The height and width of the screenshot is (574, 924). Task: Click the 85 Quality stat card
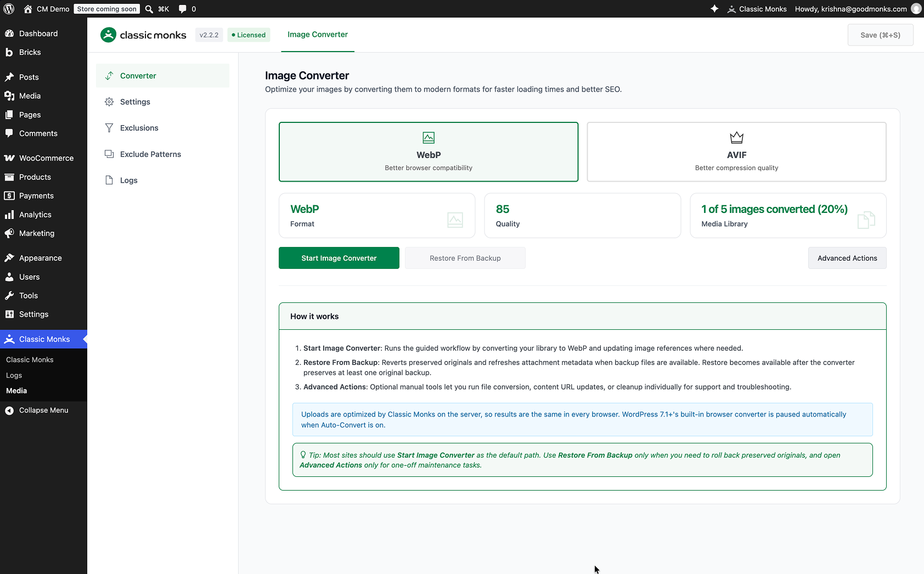(583, 216)
